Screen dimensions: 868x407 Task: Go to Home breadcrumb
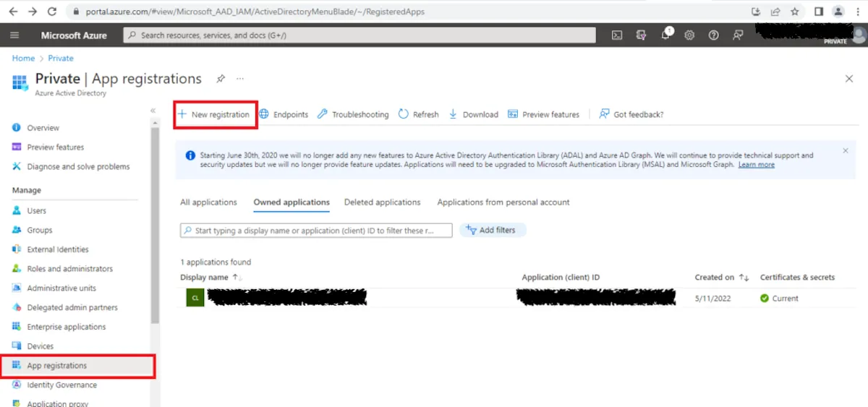[x=23, y=59]
